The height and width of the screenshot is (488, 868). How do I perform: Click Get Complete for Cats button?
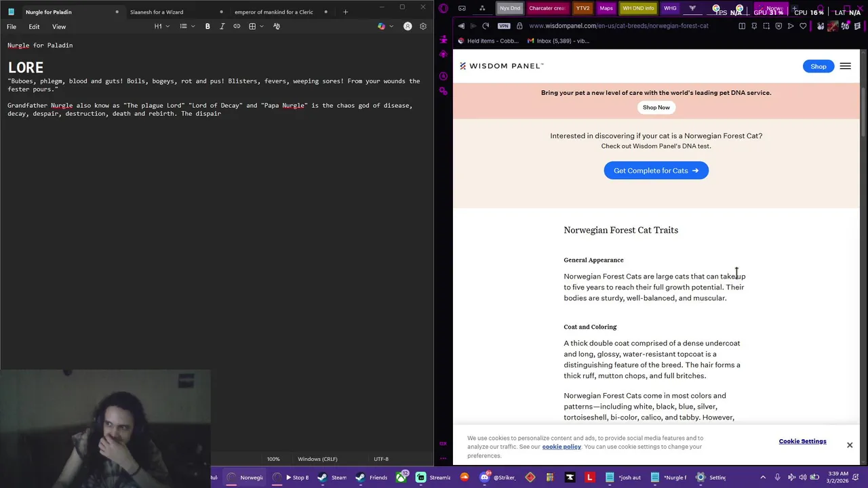pyautogui.click(x=656, y=171)
